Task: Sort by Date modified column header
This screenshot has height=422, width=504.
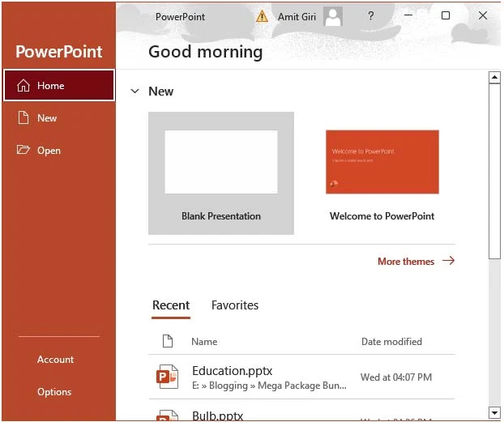Action: [x=391, y=341]
